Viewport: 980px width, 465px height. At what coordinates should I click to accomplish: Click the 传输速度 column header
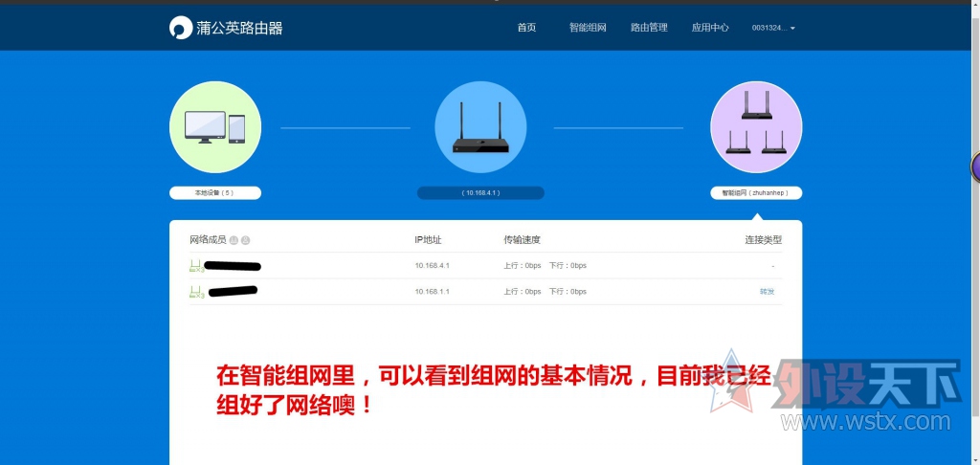(x=522, y=240)
